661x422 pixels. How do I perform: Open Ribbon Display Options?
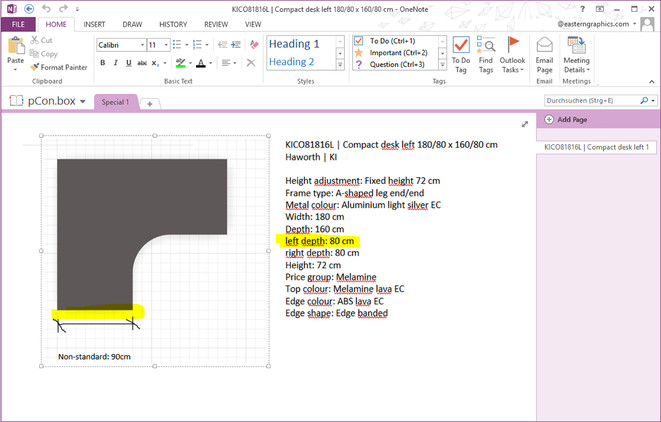point(599,9)
